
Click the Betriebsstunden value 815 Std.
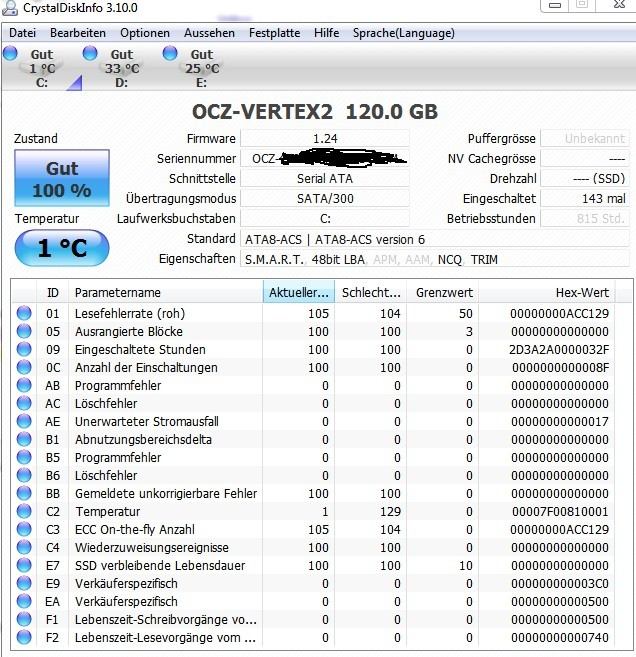(585, 219)
